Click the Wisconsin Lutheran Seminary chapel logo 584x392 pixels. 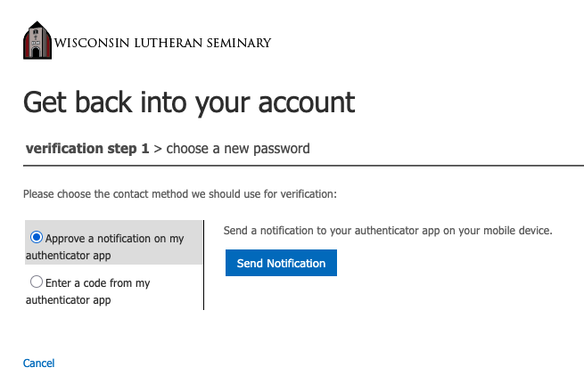click(x=37, y=41)
